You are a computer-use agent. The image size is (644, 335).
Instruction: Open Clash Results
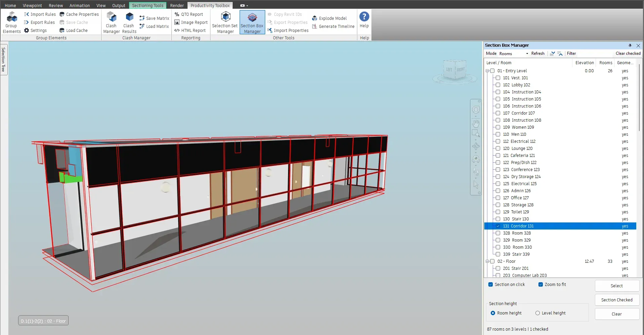[x=129, y=22]
